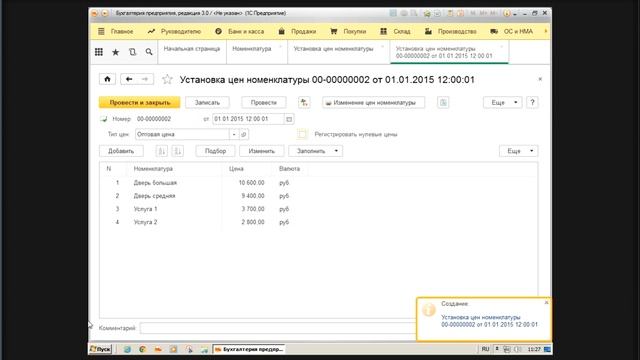Open the Windows Пуск start button

click(100, 349)
